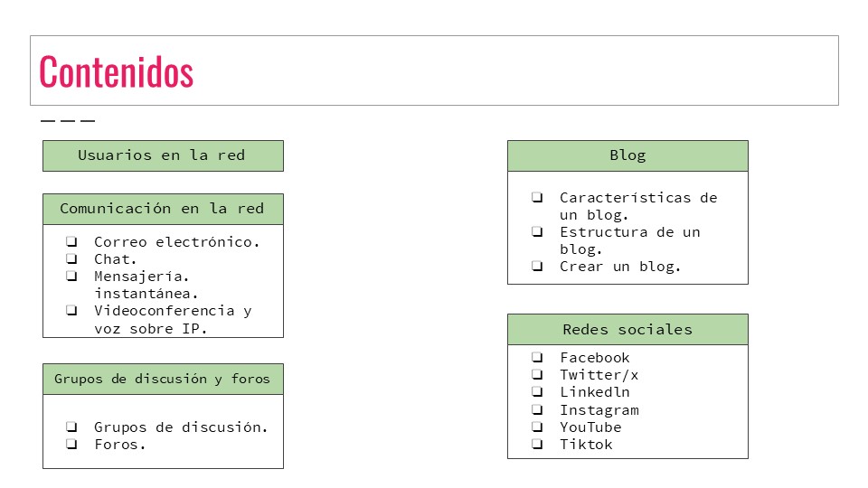The image size is (868, 488).
Task: Select the Redes sociales header box
Action: [627, 329]
